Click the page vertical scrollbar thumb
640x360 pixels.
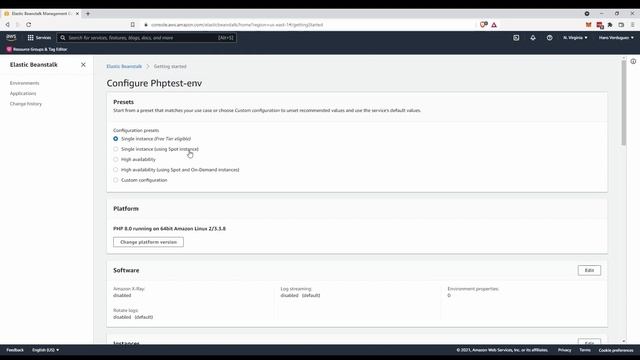tap(624, 102)
